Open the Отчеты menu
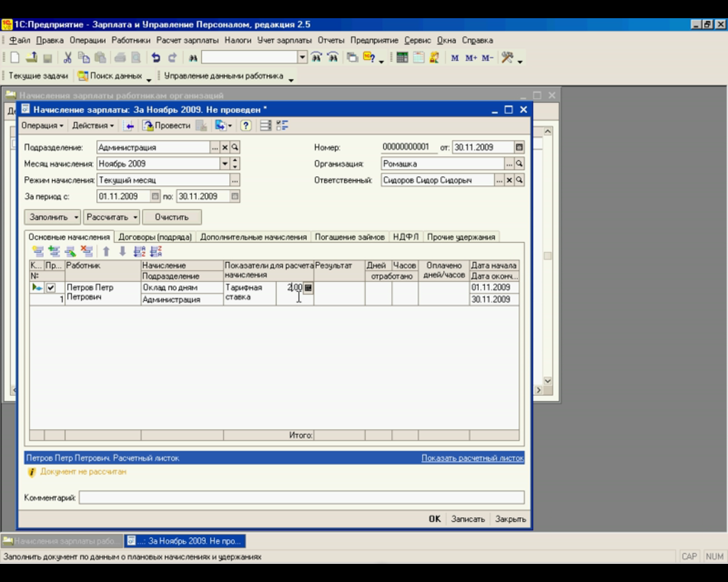This screenshot has width=728, height=582. pyautogui.click(x=331, y=40)
